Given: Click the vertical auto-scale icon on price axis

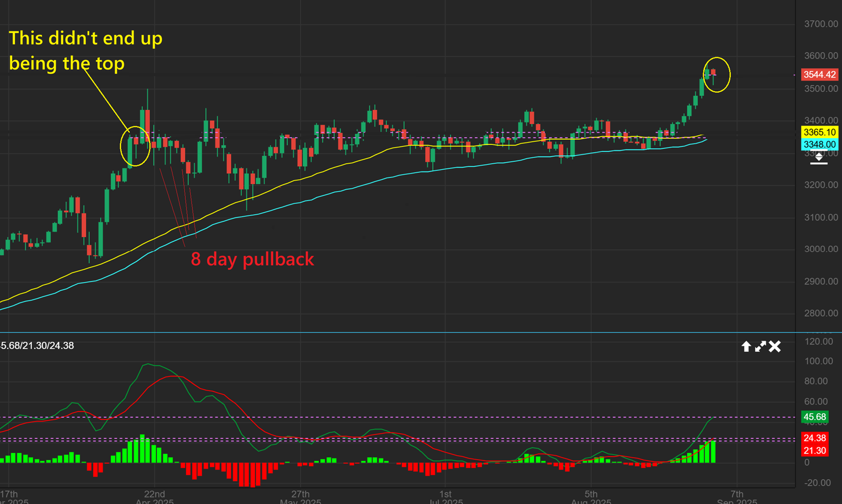Looking at the screenshot, I should (819, 158).
